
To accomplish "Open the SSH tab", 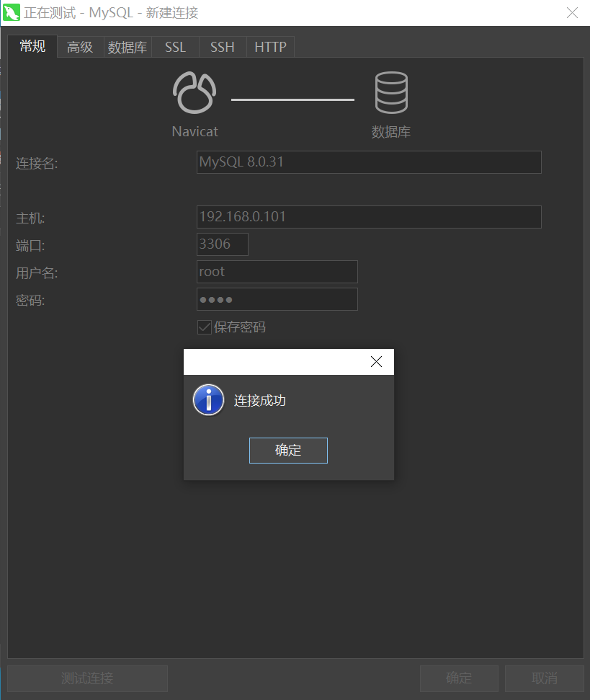I will (222, 48).
